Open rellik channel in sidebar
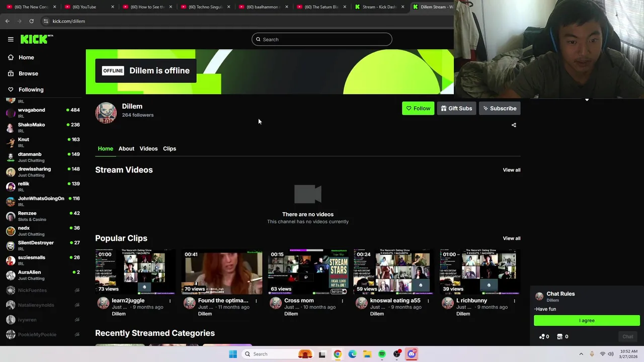 pos(43,187)
